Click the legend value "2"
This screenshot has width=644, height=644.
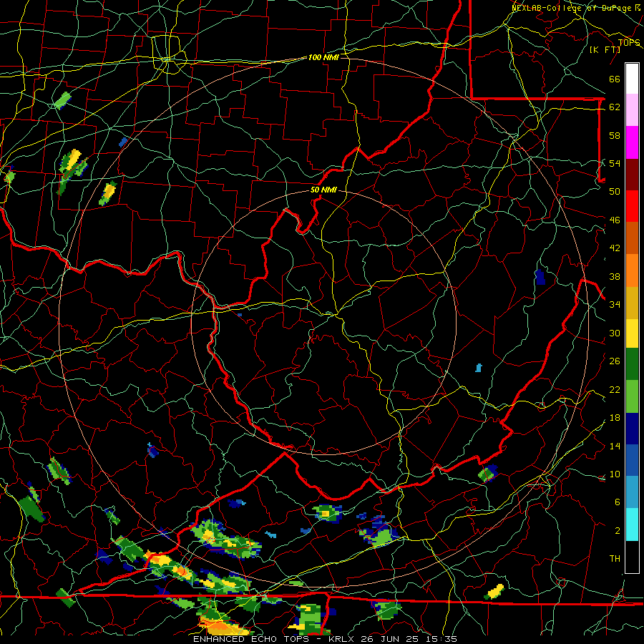click(618, 531)
